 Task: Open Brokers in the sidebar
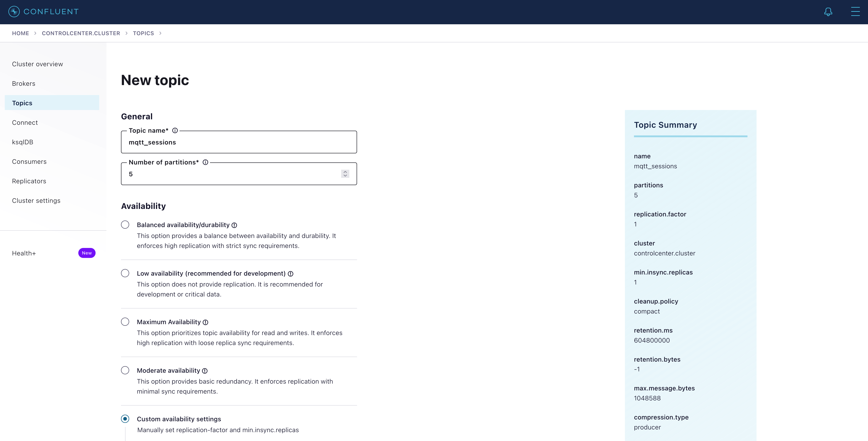click(x=24, y=83)
